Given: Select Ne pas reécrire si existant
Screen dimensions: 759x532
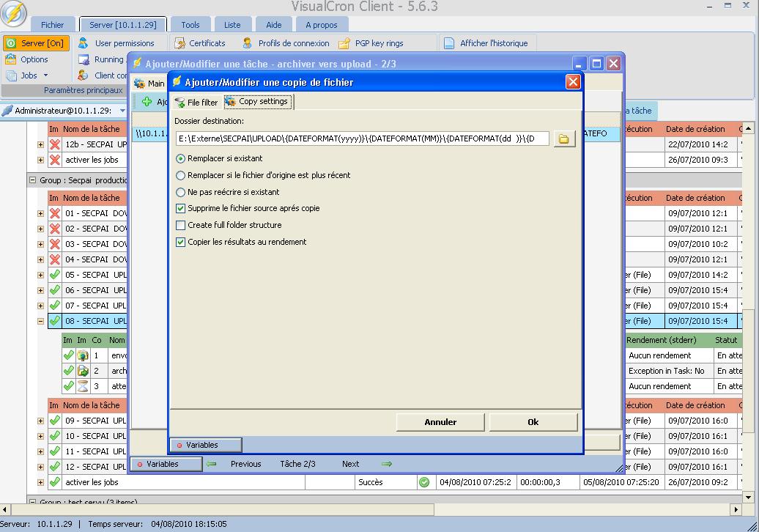Looking at the screenshot, I should pos(181,192).
